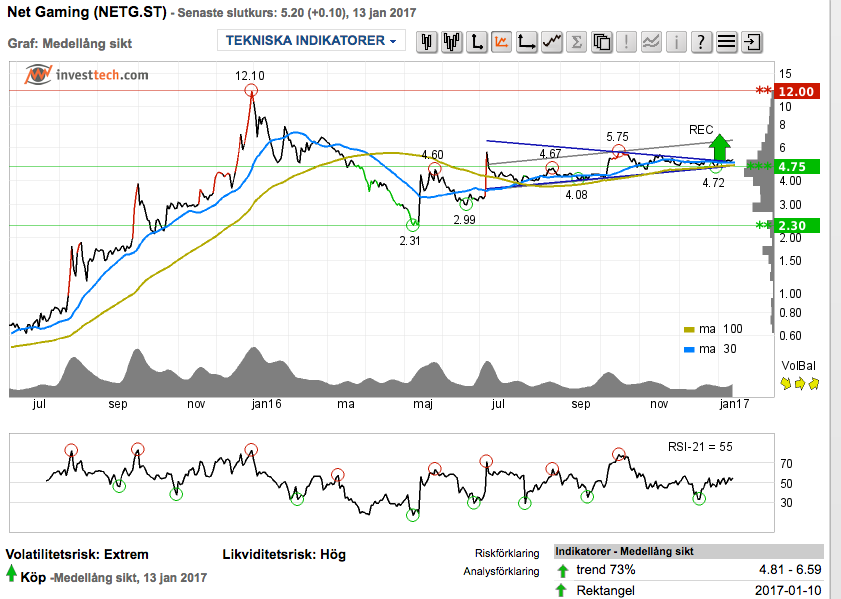Click 'Graf: Medellång sikt' label
The image size is (841, 599).
pyautogui.click(x=70, y=43)
